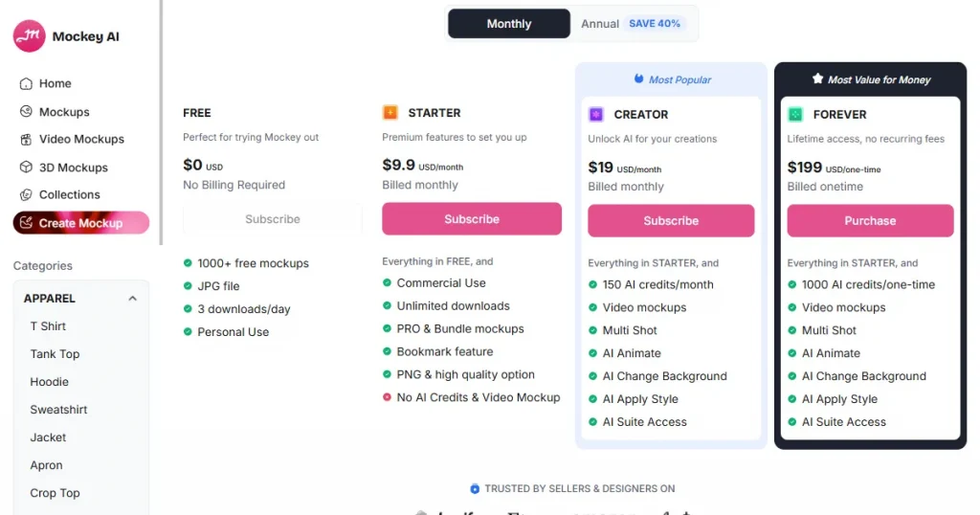The image size is (980, 515).
Task: Click the Mockups icon in sidebar
Action: [26, 111]
